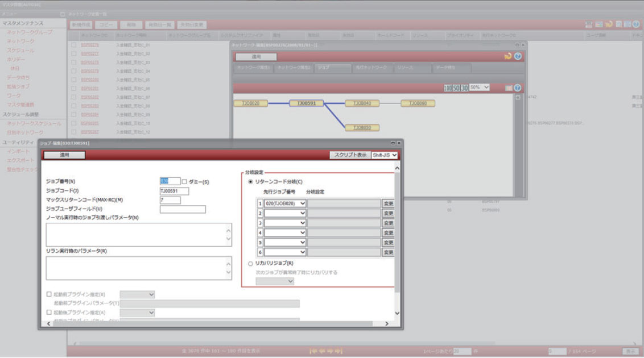Open the preceding job dropdown in row 4
Viewport: 644px width, 358px height.
[x=285, y=232]
